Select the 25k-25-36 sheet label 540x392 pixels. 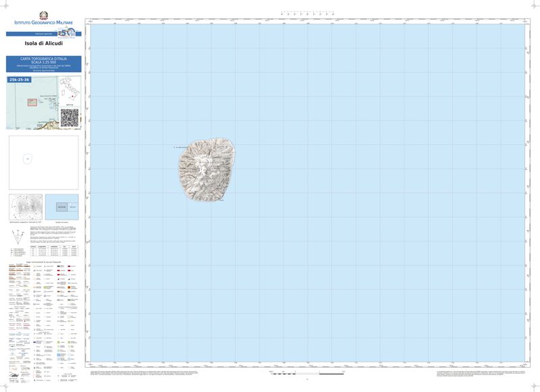(x=20, y=80)
